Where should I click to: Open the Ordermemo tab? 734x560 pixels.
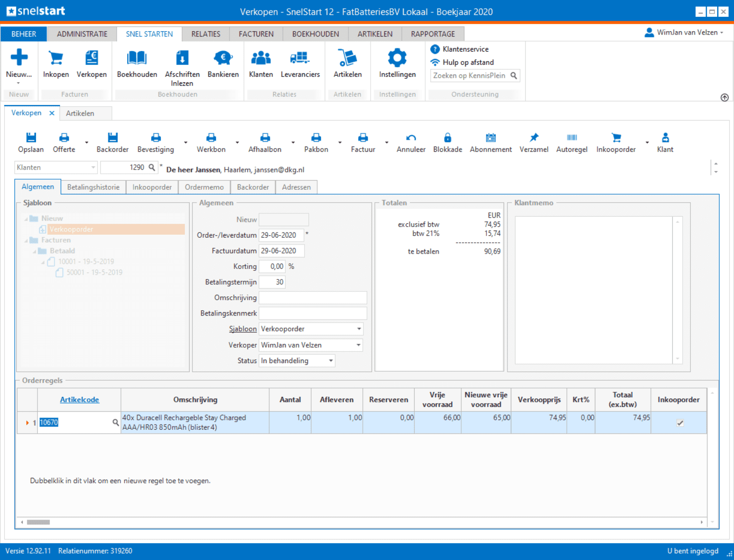tap(204, 187)
